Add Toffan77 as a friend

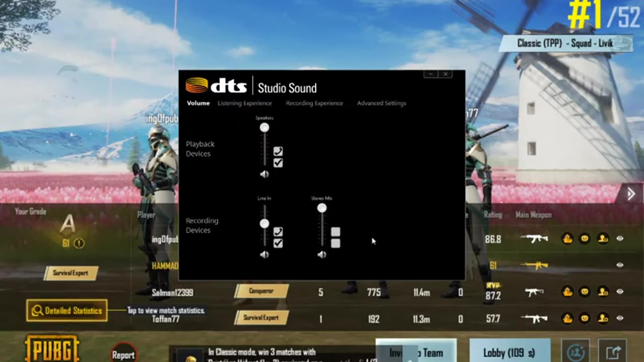603,318
